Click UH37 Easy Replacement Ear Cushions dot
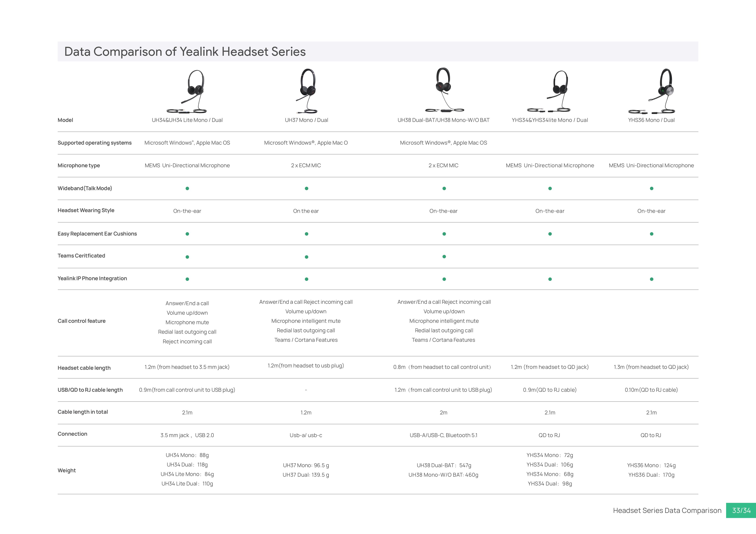This screenshot has width=756, height=534. pos(307,234)
